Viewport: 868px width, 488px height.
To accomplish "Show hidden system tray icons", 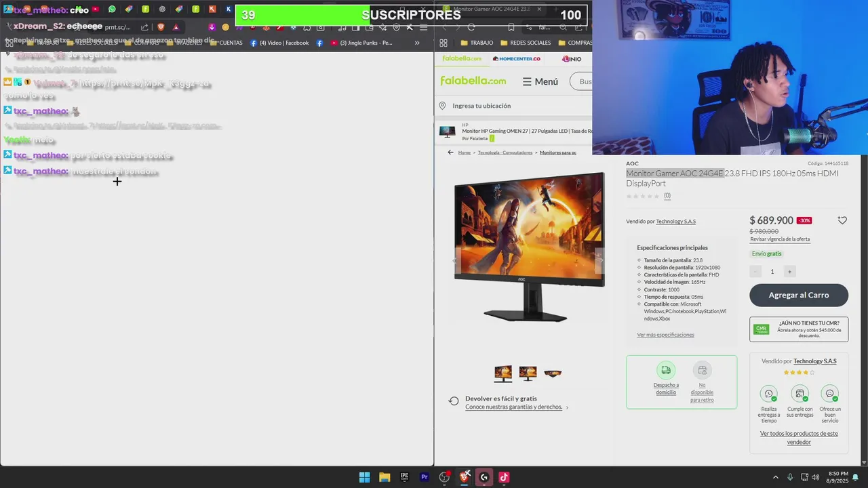I will pyautogui.click(x=776, y=477).
